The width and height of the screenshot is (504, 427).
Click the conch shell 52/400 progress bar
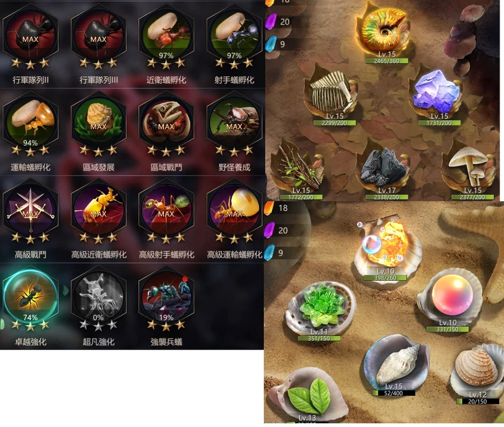(394, 393)
